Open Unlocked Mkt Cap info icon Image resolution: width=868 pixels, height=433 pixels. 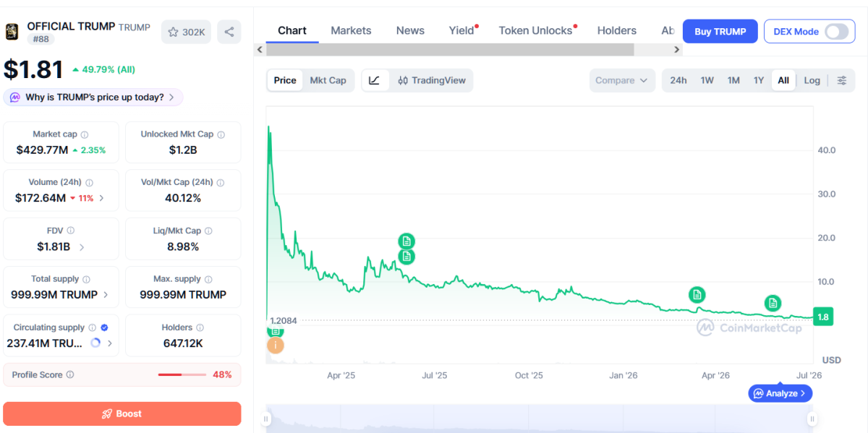tap(221, 134)
